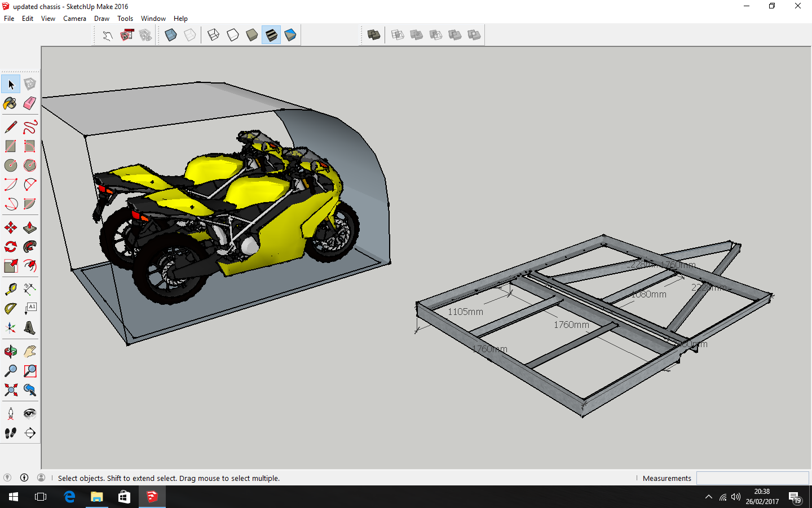Select the Orbit camera tool

(10, 352)
